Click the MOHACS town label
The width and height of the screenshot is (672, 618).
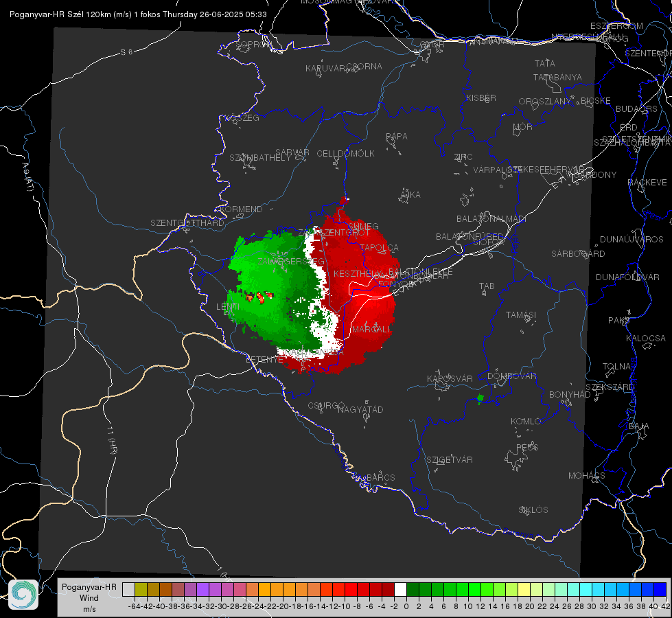pyautogui.click(x=587, y=476)
